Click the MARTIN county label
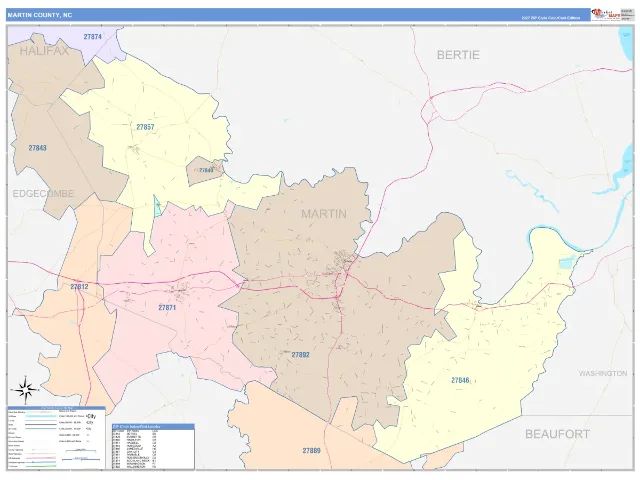The width and height of the screenshot is (640, 480). [324, 214]
